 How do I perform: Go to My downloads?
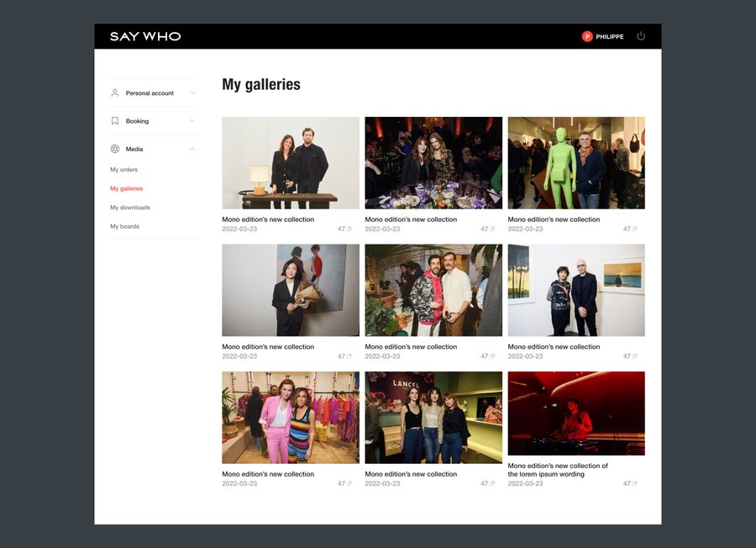[x=129, y=208]
